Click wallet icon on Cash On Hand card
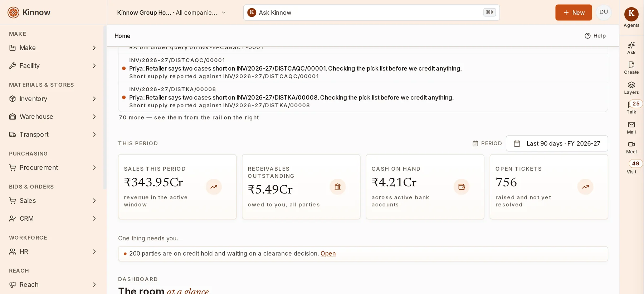644x294 pixels. pyautogui.click(x=462, y=187)
